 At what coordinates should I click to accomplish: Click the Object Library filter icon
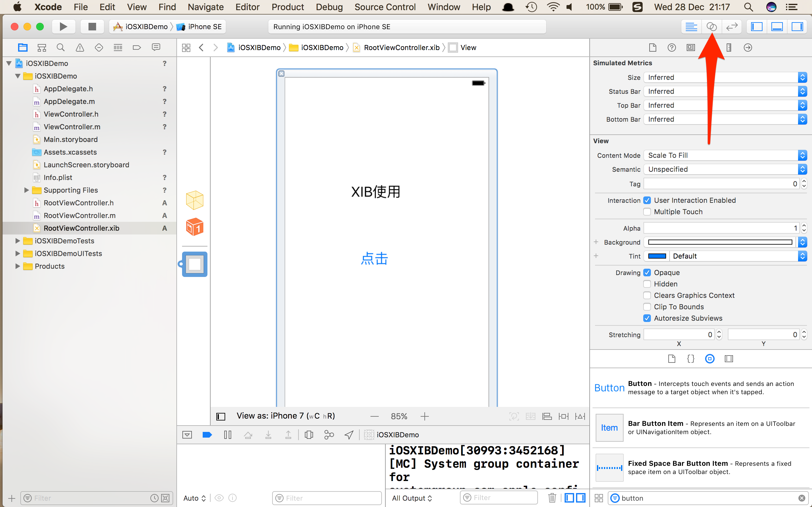point(615,498)
